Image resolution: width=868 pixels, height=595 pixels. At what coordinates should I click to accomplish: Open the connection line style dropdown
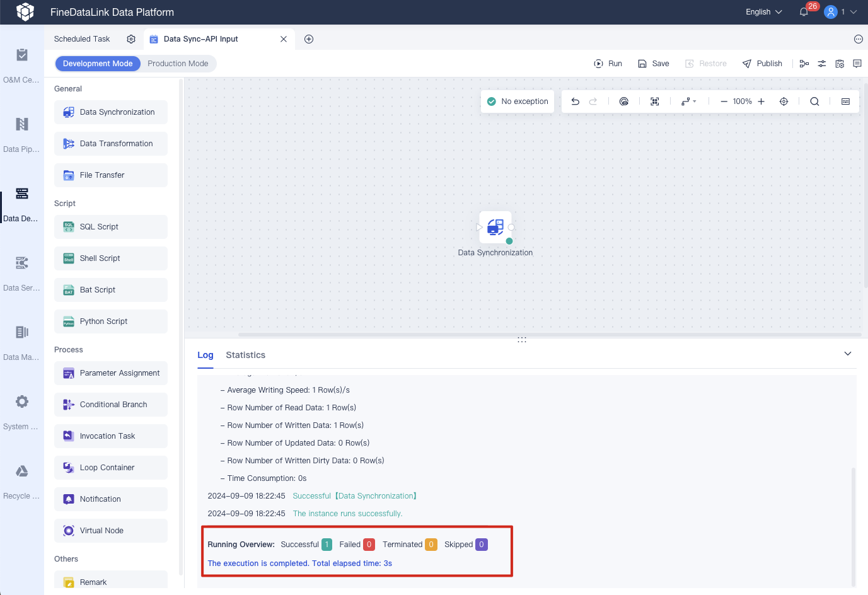click(688, 101)
